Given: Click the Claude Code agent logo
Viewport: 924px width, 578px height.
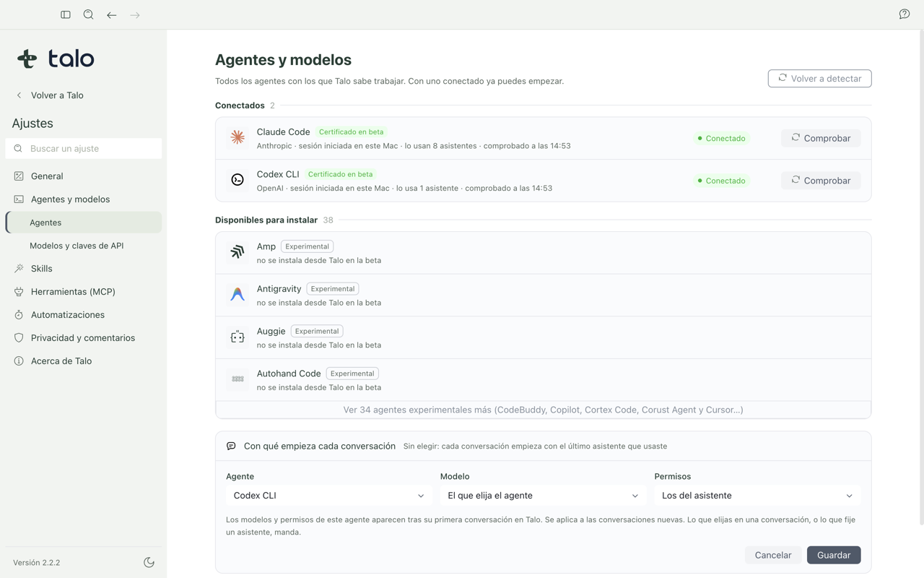Looking at the screenshot, I should pos(237,137).
